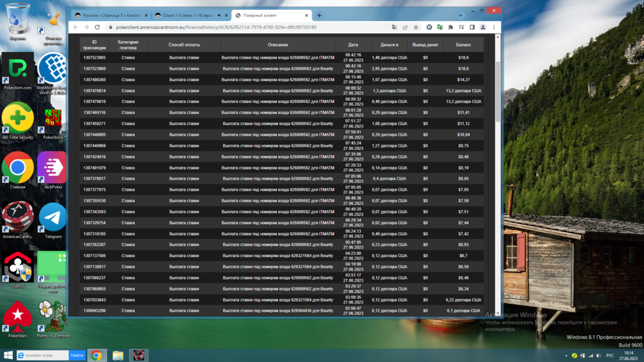Click the Найти search button on taskbar

point(77,356)
